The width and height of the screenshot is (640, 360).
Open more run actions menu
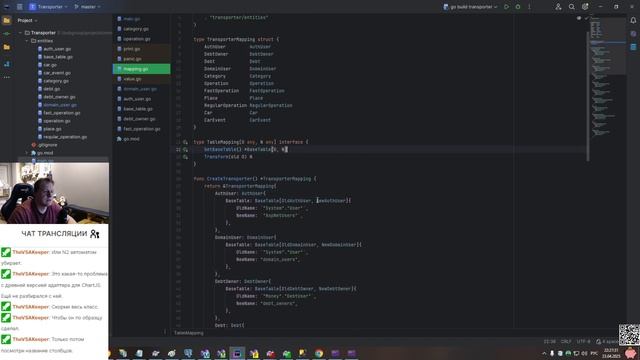click(529, 7)
